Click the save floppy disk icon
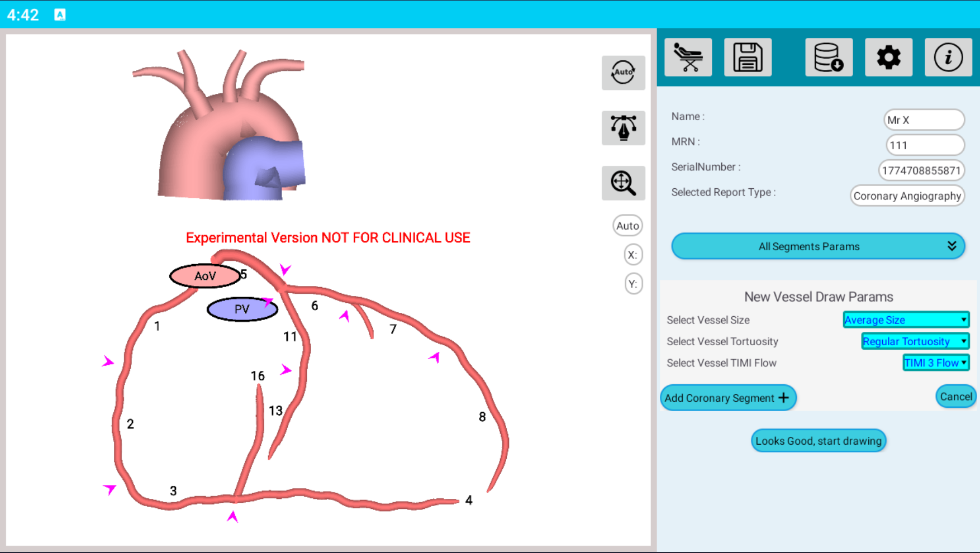Viewport: 980px width, 553px height. (748, 58)
